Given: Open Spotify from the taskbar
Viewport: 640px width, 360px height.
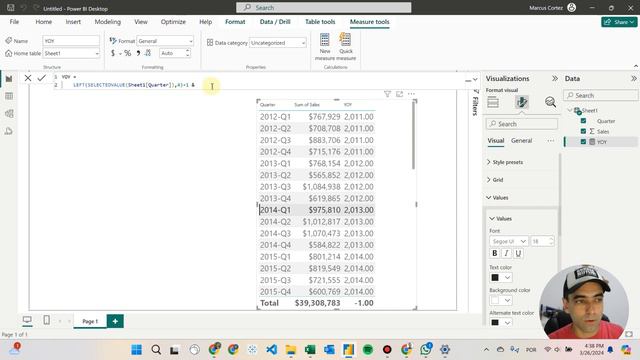Looking at the screenshot, I should tap(368, 349).
